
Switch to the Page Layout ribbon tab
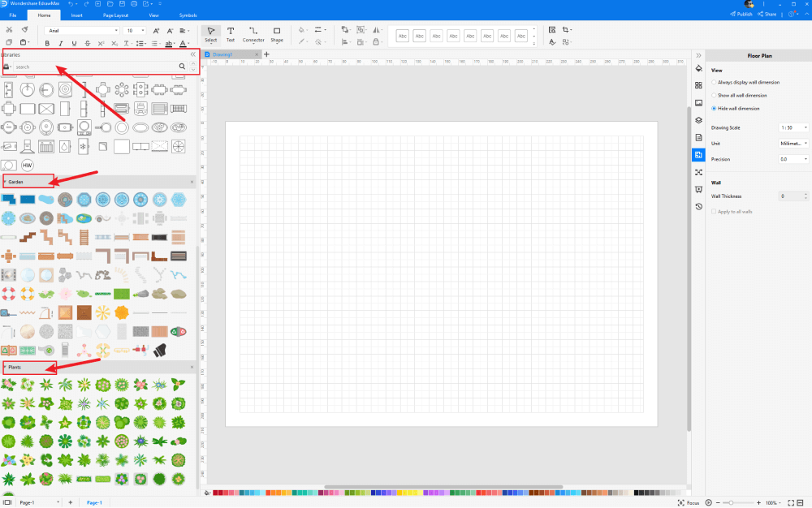pos(114,15)
